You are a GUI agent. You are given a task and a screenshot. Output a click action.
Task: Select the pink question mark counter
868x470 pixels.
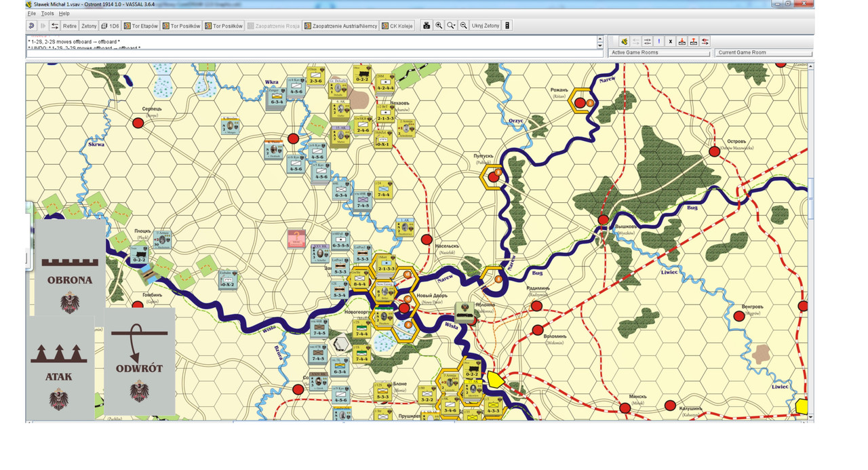click(x=296, y=239)
